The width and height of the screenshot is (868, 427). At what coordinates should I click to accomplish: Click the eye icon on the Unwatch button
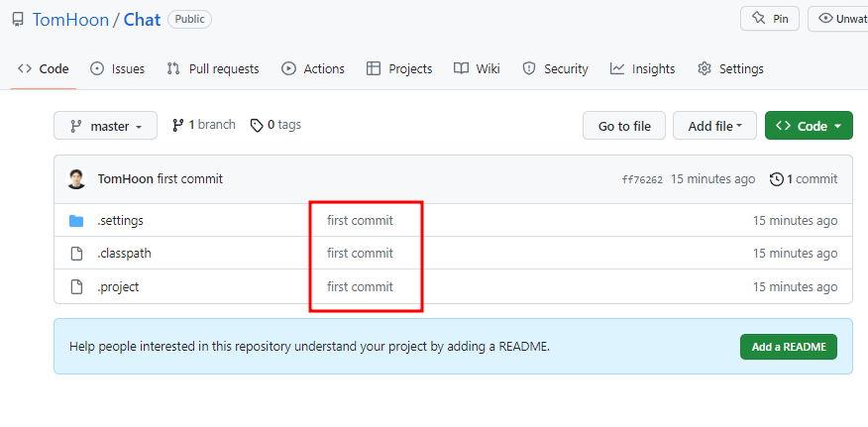[x=826, y=19]
